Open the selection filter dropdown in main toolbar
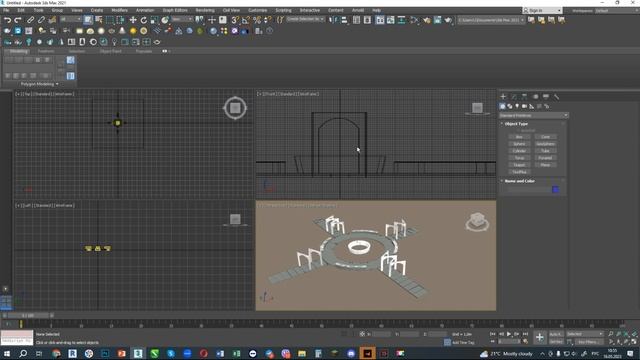 pos(71,19)
